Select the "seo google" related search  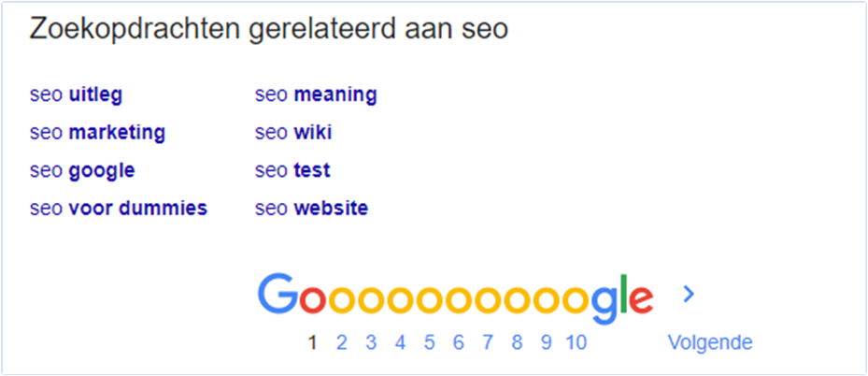[x=82, y=170]
